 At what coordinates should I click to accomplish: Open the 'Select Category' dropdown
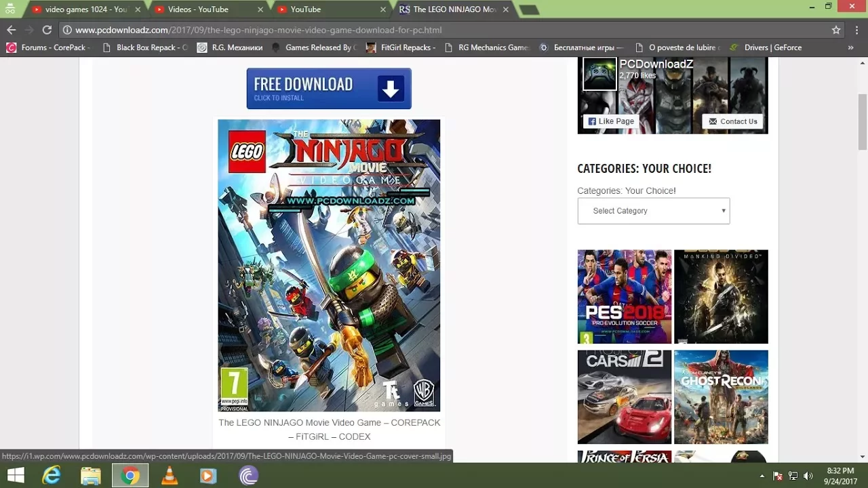click(654, 211)
